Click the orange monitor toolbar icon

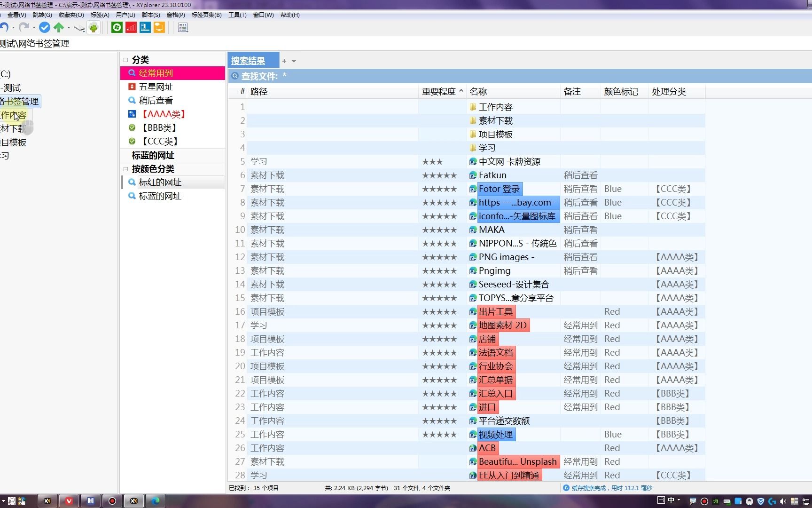click(x=159, y=27)
